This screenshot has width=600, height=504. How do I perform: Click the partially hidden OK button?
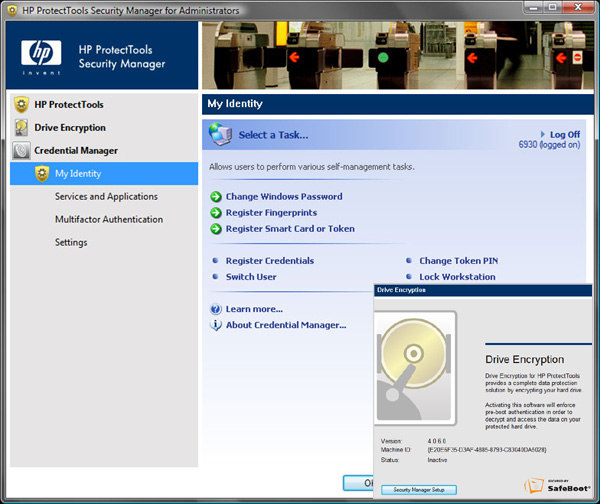tap(359, 483)
